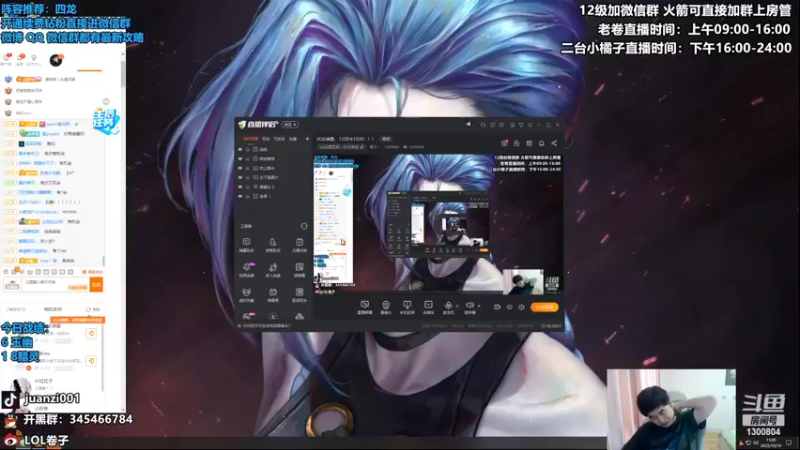Toggle visibility of the third source row
800x450 pixels.
click(240, 168)
